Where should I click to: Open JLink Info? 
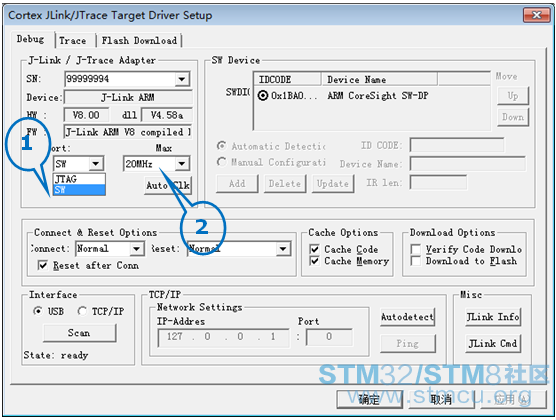pos(493,317)
